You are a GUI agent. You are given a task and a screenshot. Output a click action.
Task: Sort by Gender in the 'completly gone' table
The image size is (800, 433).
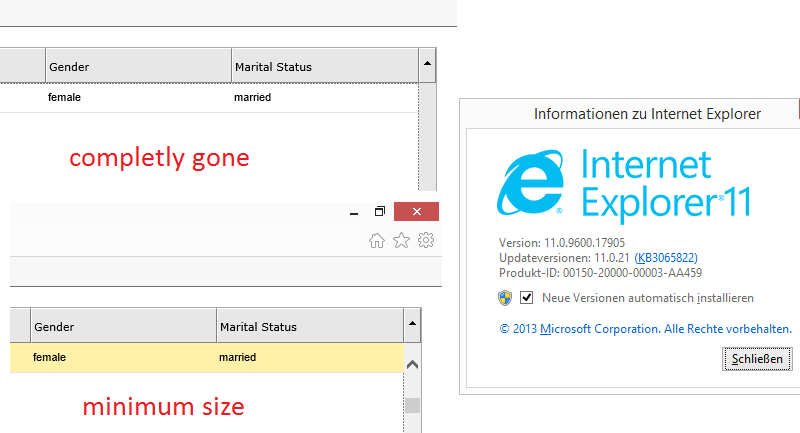(x=138, y=66)
